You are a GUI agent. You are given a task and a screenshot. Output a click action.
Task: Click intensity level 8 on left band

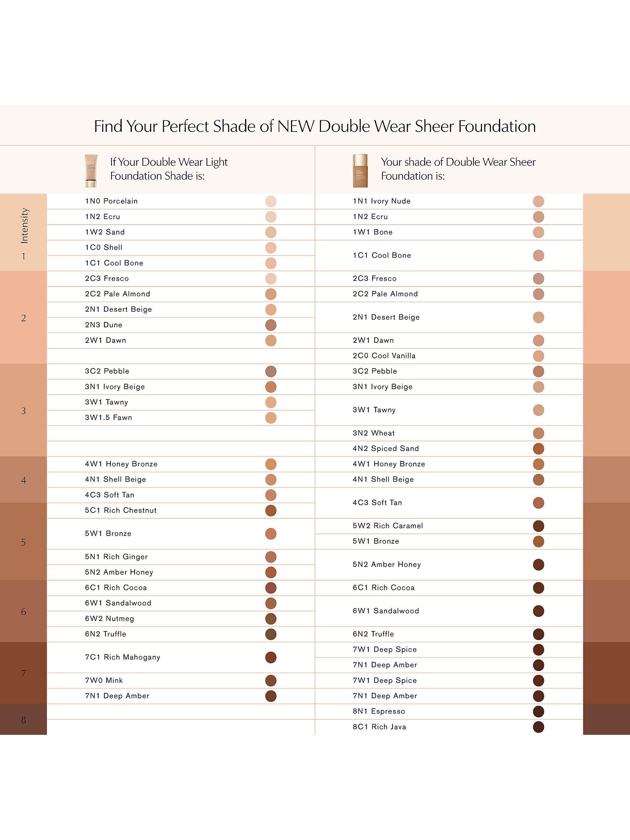24,720
